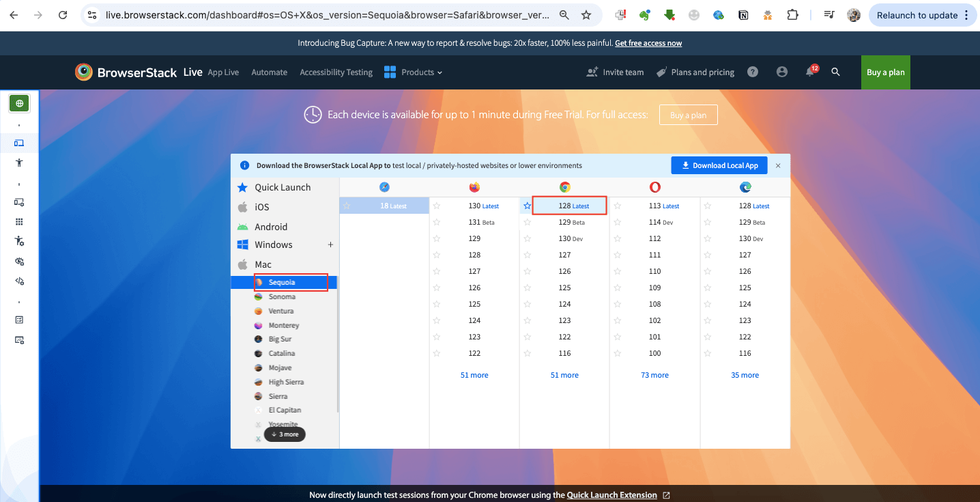Select the eye with gear sidebar icon
The width and height of the screenshot is (980, 502).
[19, 261]
